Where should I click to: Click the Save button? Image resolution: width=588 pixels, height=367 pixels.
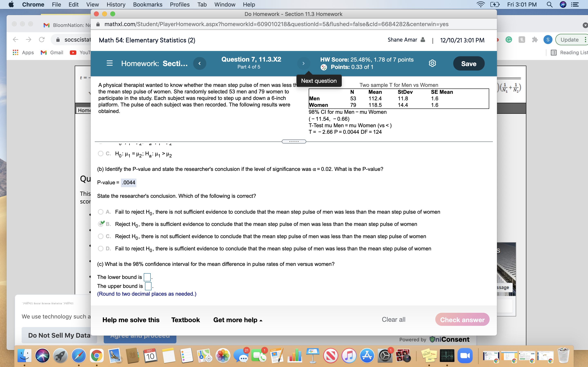coord(468,64)
